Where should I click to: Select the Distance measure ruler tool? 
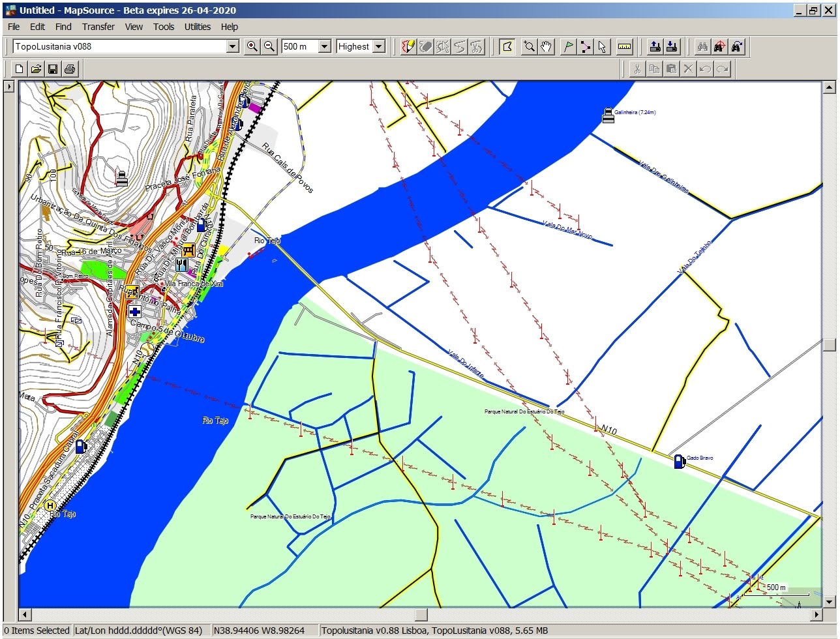(625, 46)
